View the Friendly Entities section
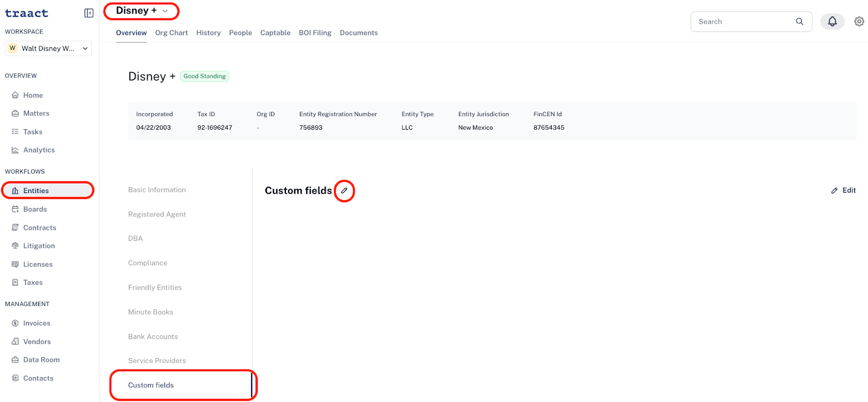The width and height of the screenshot is (868, 402). (x=155, y=288)
